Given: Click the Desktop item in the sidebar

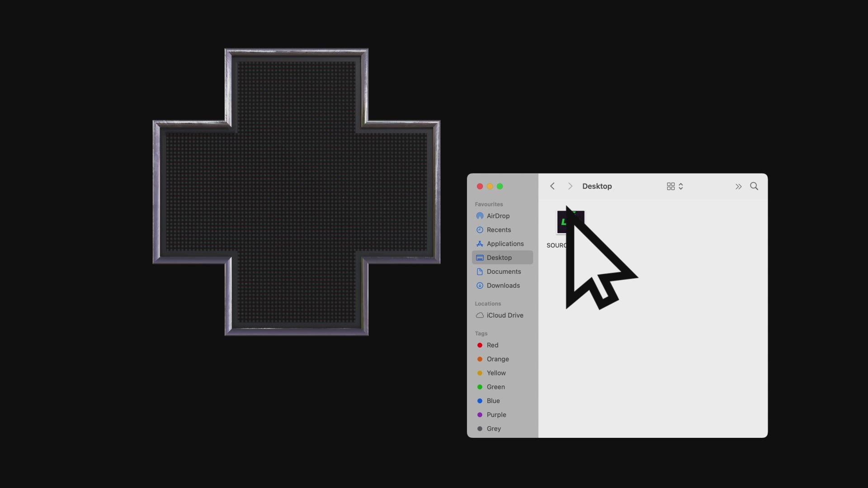Looking at the screenshot, I should [499, 258].
